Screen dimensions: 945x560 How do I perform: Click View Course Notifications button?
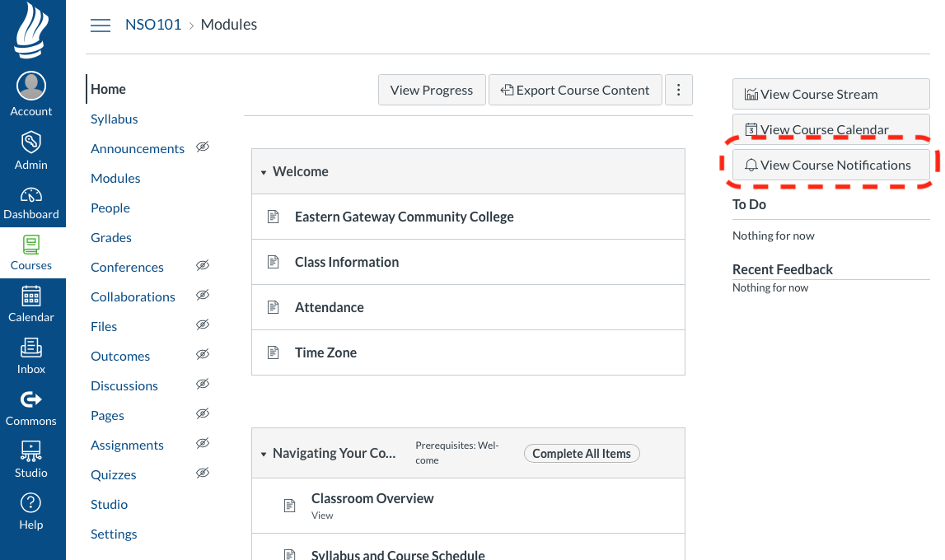coord(830,165)
